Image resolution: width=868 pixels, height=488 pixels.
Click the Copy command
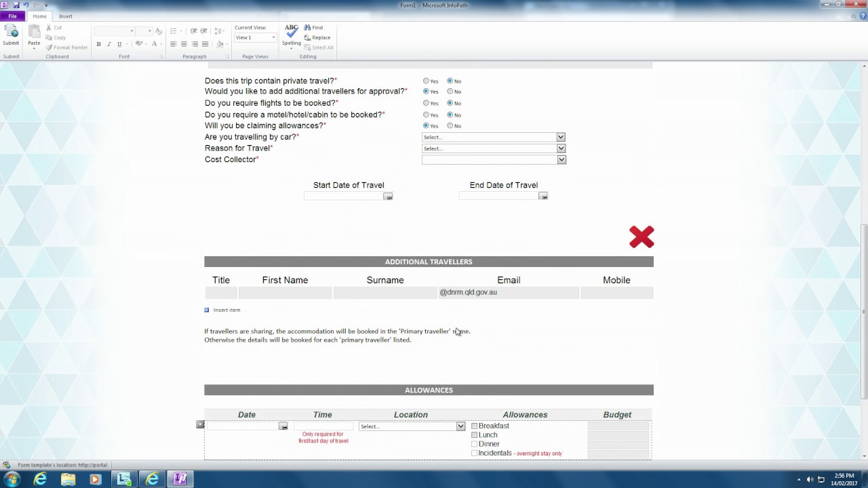(x=56, y=37)
